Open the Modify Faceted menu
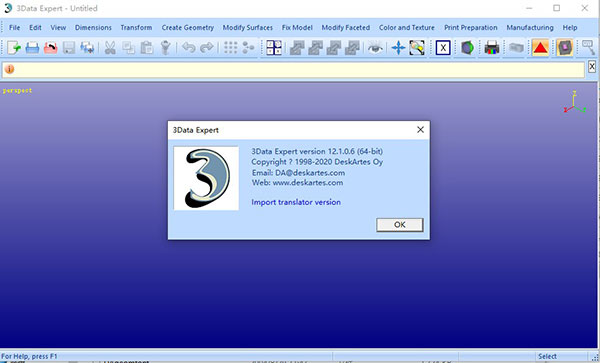This screenshot has height=363, width=600. [346, 28]
